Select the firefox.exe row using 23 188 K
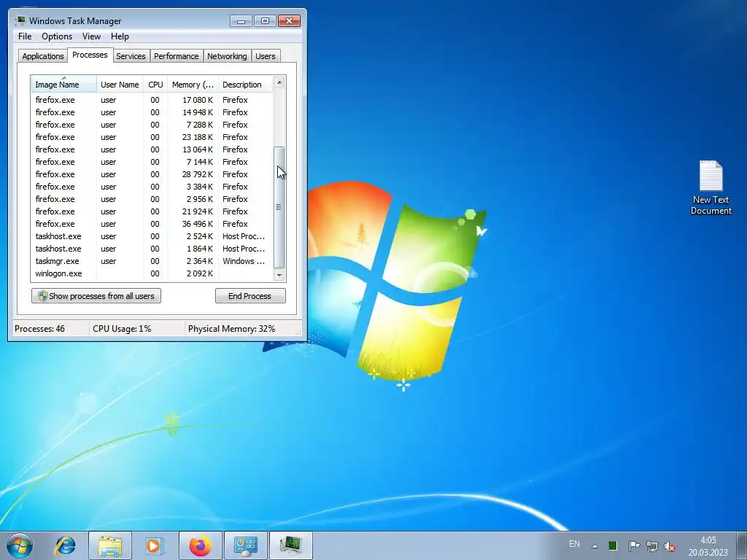This screenshot has height=560, width=747. pyautogui.click(x=152, y=136)
